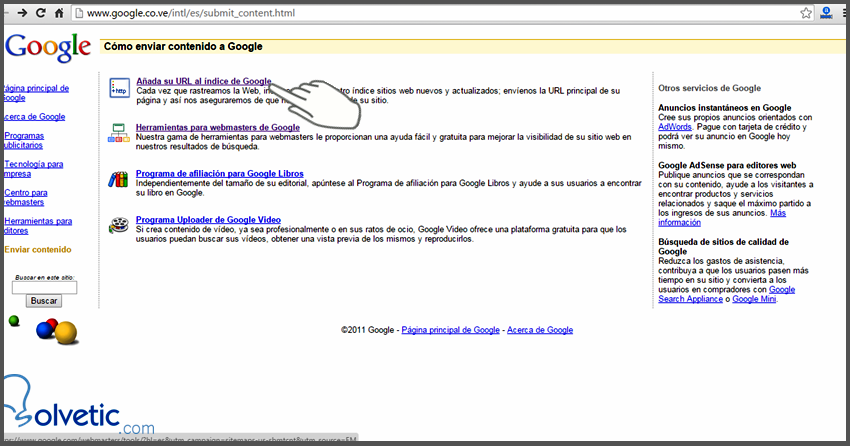Click 'Más información' under AdSense
This screenshot has width=850, height=446.
[x=722, y=218]
